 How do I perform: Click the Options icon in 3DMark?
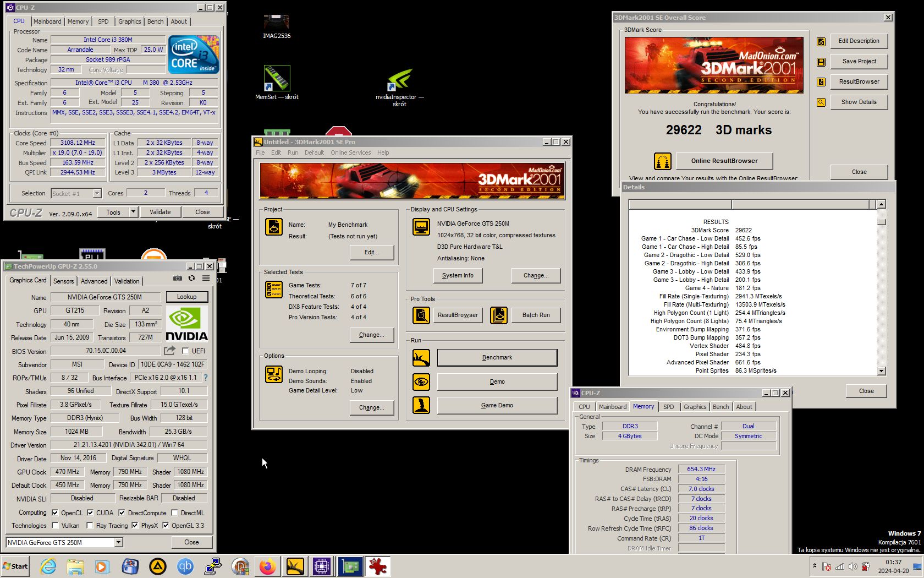274,374
